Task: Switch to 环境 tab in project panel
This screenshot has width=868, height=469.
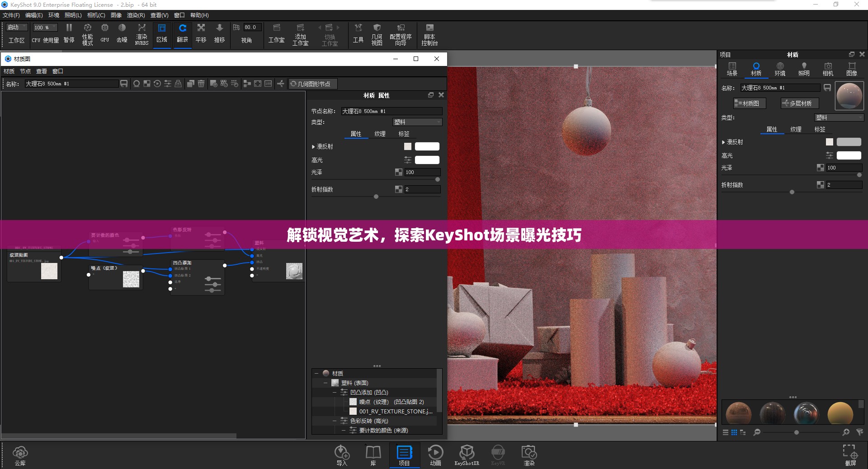Action: [x=780, y=70]
